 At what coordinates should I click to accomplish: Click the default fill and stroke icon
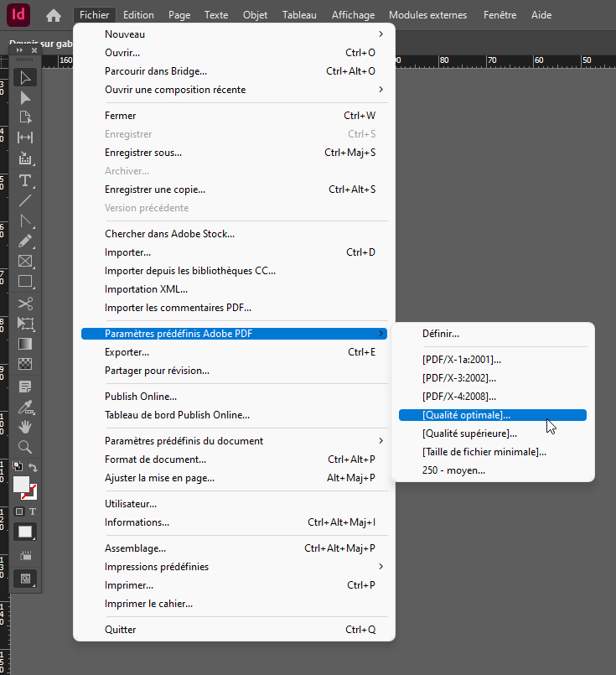pyautogui.click(x=18, y=466)
